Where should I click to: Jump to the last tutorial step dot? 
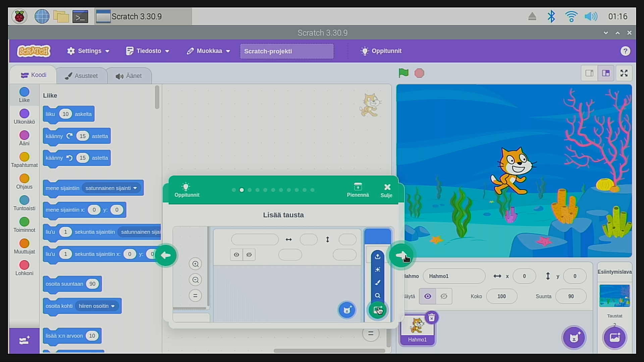(312, 190)
